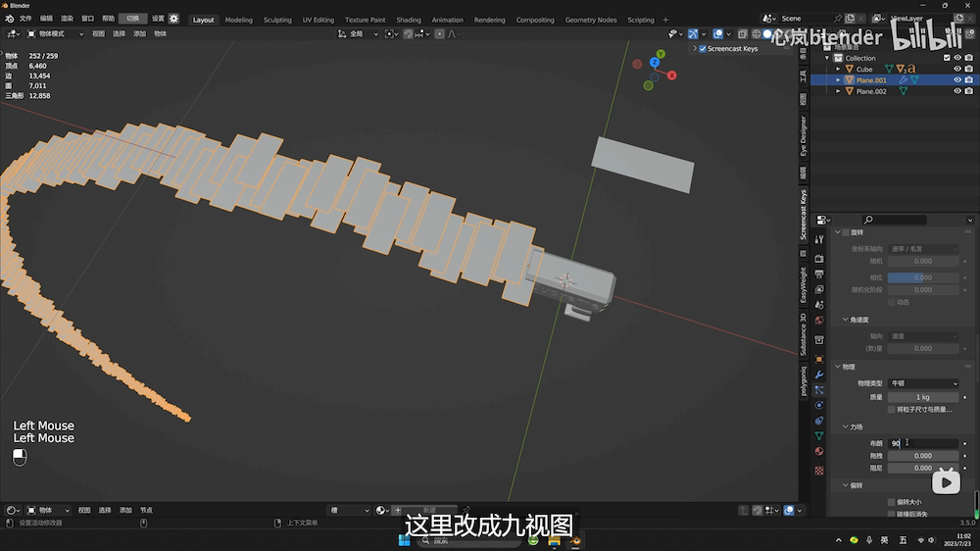Open the Tool properties tab

[818, 239]
